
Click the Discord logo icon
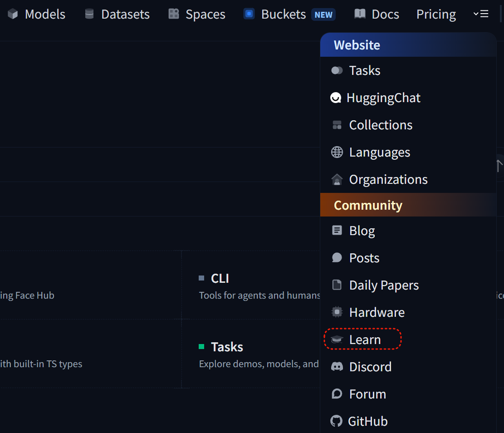click(x=337, y=367)
